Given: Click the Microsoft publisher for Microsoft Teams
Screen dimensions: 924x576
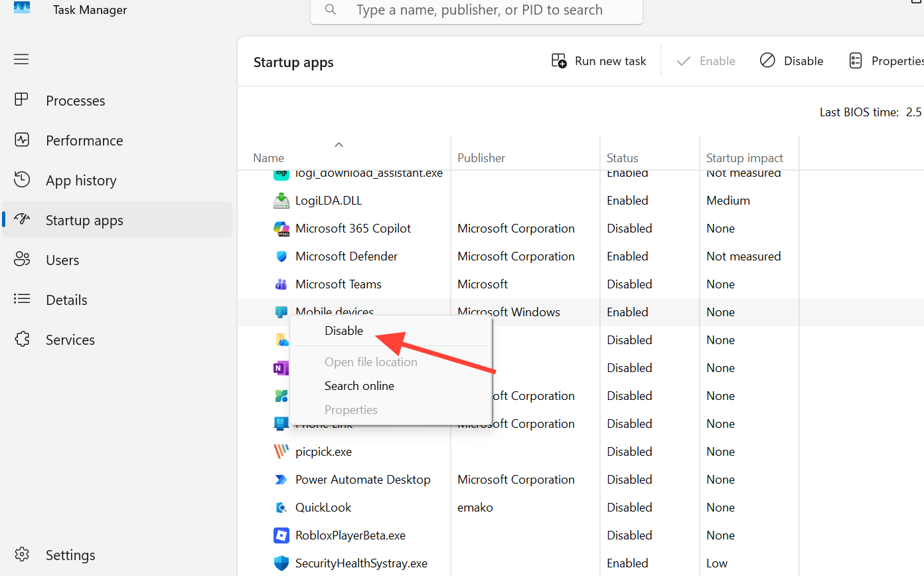Looking at the screenshot, I should click(x=483, y=284).
